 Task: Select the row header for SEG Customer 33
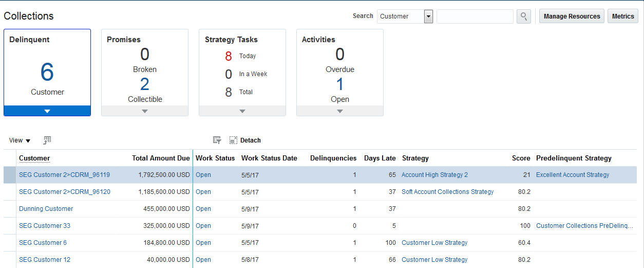pos(10,226)
